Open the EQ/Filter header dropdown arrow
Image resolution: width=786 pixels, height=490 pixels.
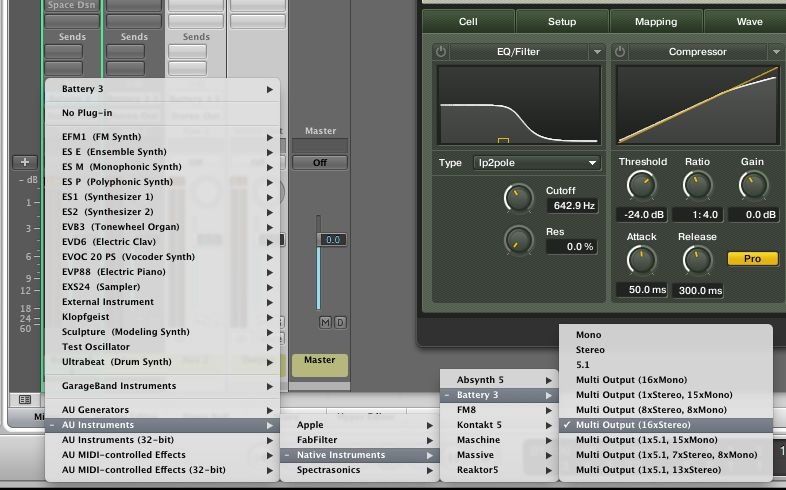[597, 52]
